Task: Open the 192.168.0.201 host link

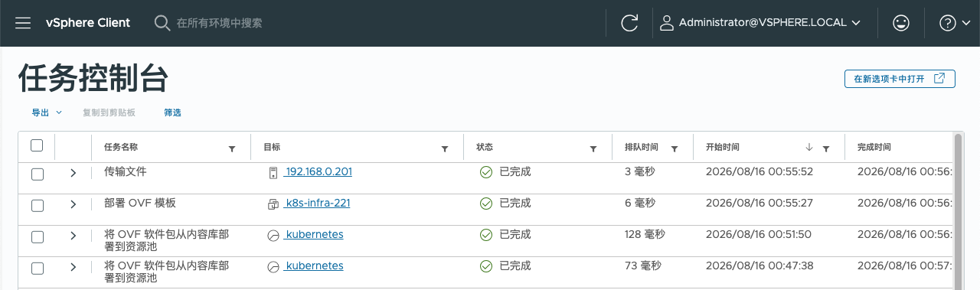Action: (x=318, y=171)
